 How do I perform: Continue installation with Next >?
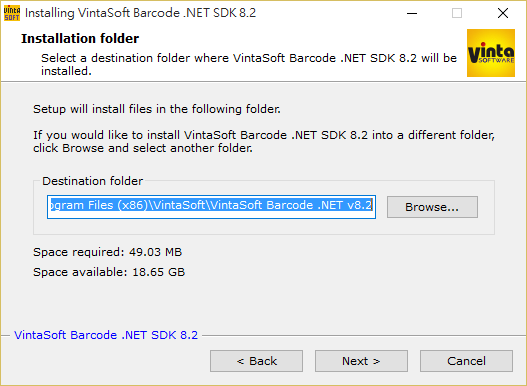[x=361, y=361]
